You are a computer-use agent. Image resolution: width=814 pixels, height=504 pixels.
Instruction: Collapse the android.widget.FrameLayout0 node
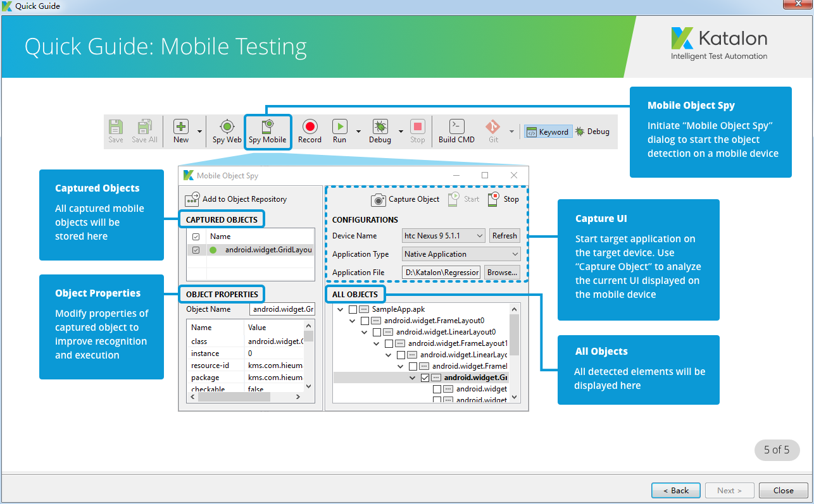click(x=353, y=321)
